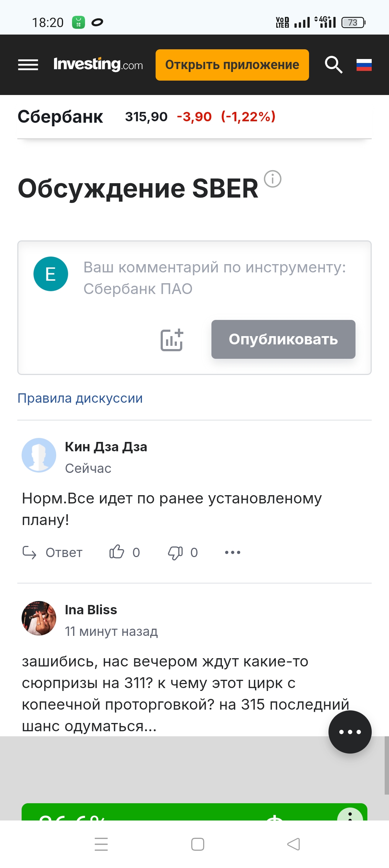The height and width of the screenshot is (868, 389).
Task: Open the Правила дискуссии link
Action: [x=80, y=398]
